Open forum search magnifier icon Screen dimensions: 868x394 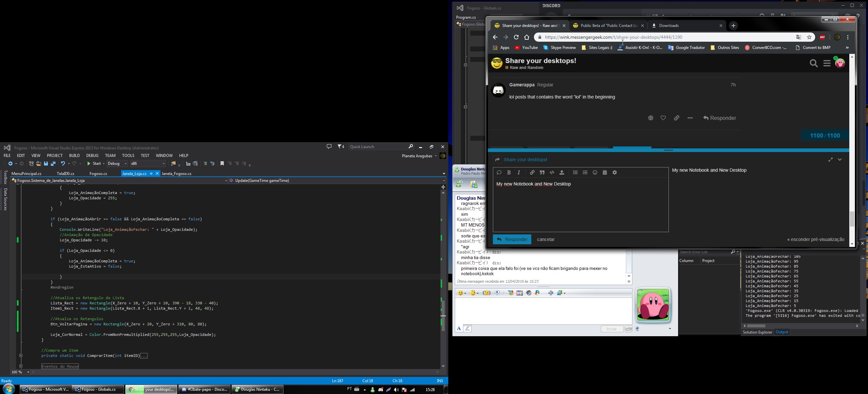pyautogui.click(x=814, y=63)
